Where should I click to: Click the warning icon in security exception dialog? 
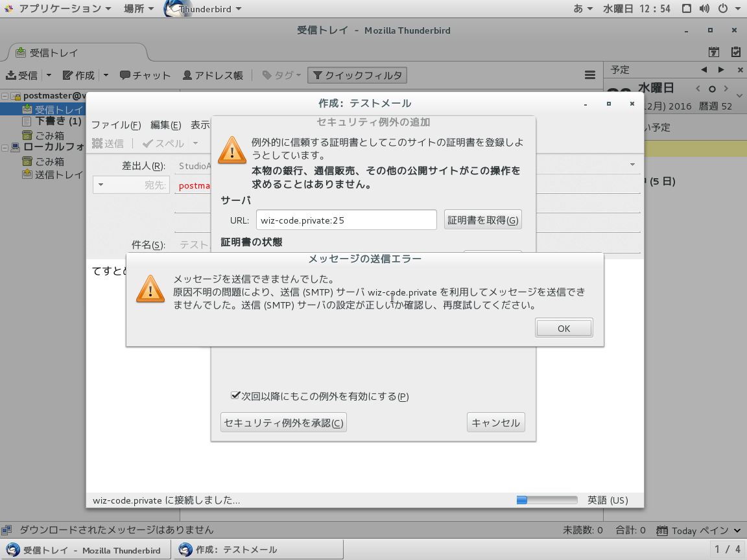pyautogui.click(x=232, y=150)
